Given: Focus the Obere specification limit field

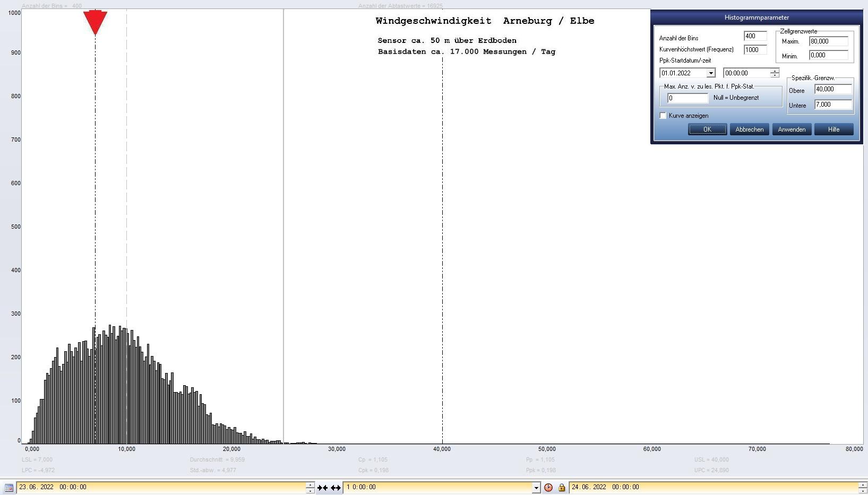Looking at the screenshot, I should pos(833,89).
